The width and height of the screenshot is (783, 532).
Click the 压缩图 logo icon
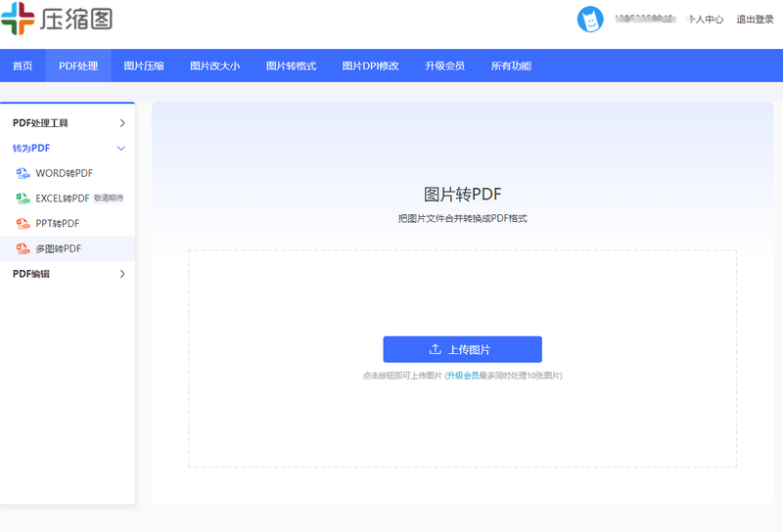click(x=18, y=18)
